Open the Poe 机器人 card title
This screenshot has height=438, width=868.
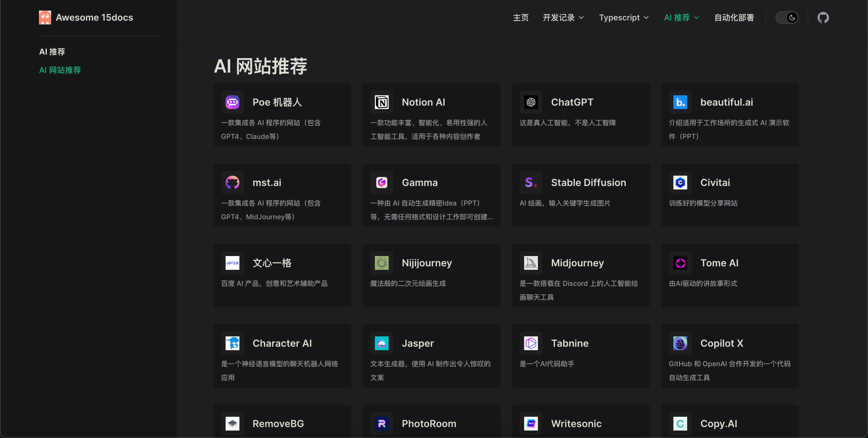(x=277, y=102)
